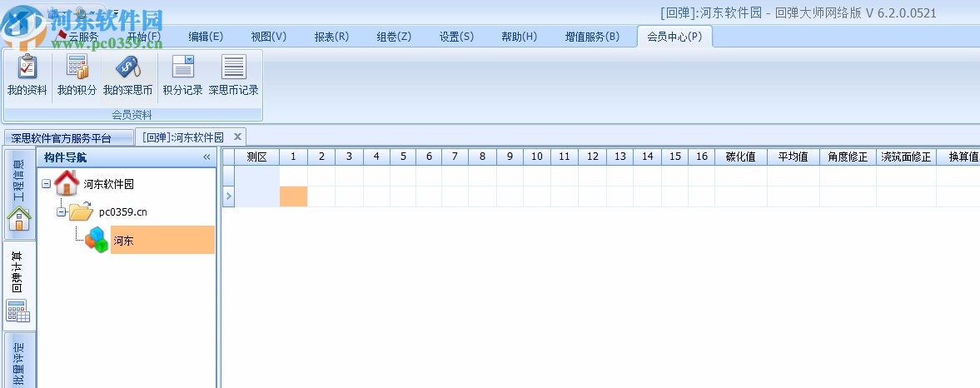Click column header 16

701,157
